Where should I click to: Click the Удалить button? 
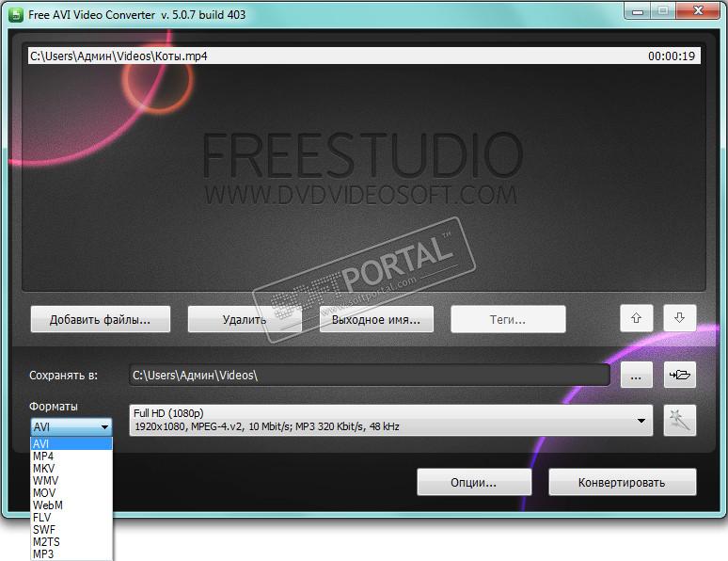245,320
